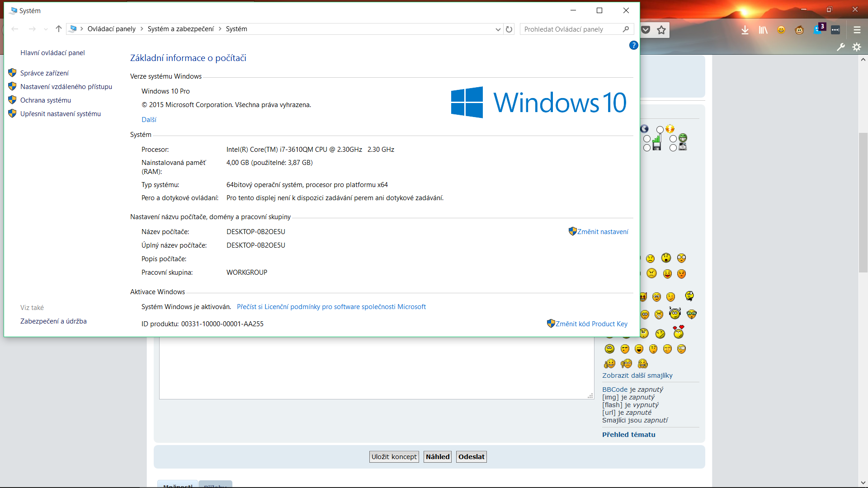868x488 pixels.
Task: Click the search magnifier in Control Panel search
Action: click(626, 29)
